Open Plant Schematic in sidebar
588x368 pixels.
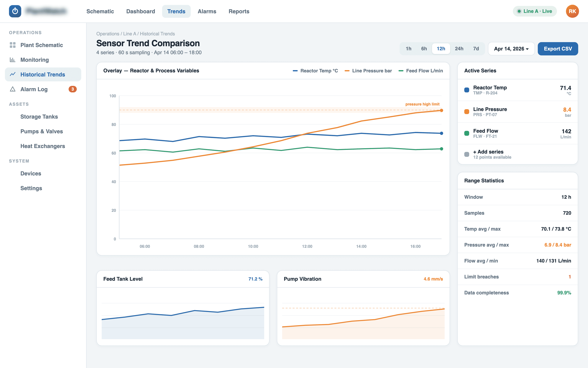point(43,45)
